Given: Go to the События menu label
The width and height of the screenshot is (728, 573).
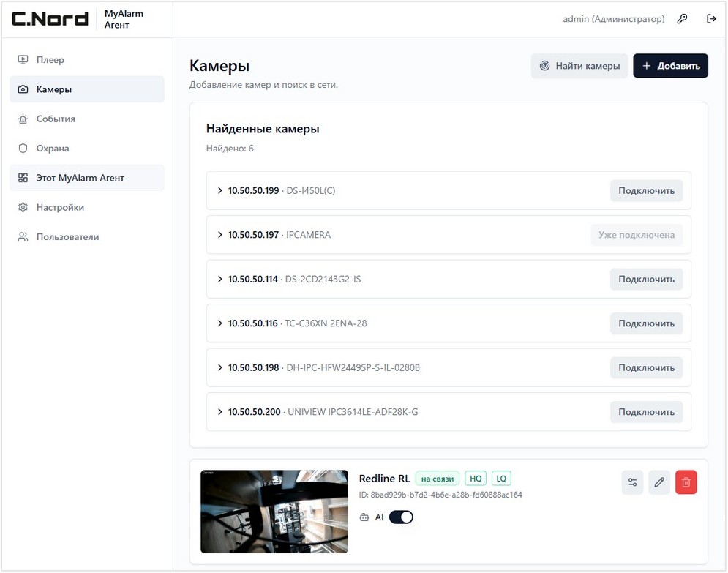Looking at the screenshot, I should point(56,119).
